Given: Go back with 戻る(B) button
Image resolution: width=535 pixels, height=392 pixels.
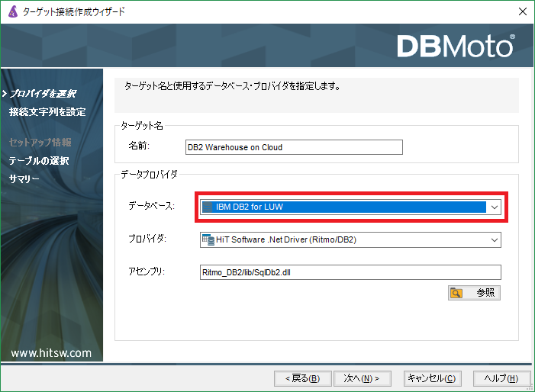Looking at the screenshot, I should tap(303, 379).
